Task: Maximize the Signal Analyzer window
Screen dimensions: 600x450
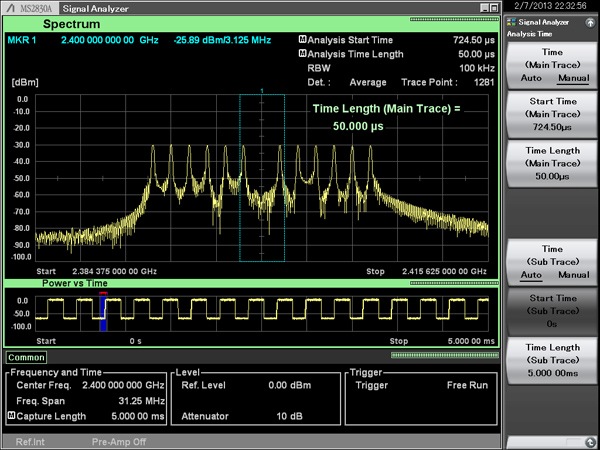Action: point(494,8)
